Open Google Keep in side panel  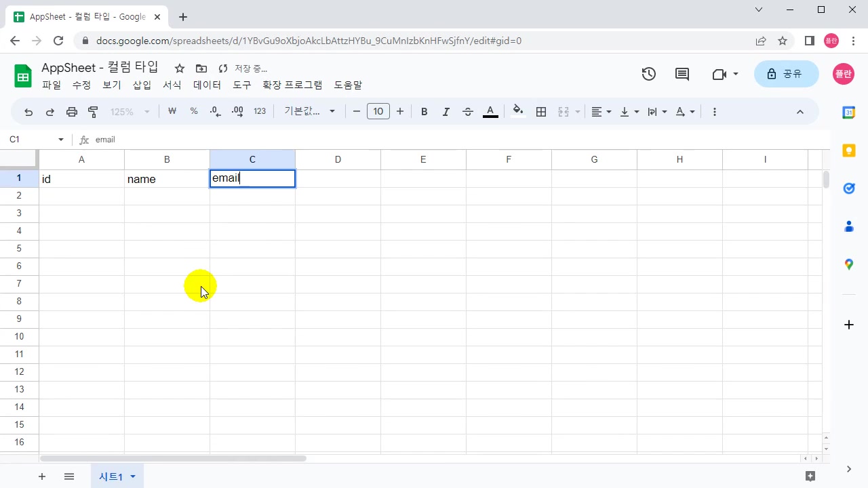(x=848, y=150)
